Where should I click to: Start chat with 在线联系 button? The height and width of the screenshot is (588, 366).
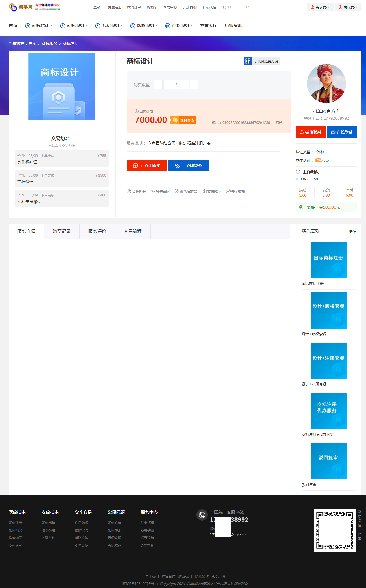pyautogui.click(x=342, y=132)
